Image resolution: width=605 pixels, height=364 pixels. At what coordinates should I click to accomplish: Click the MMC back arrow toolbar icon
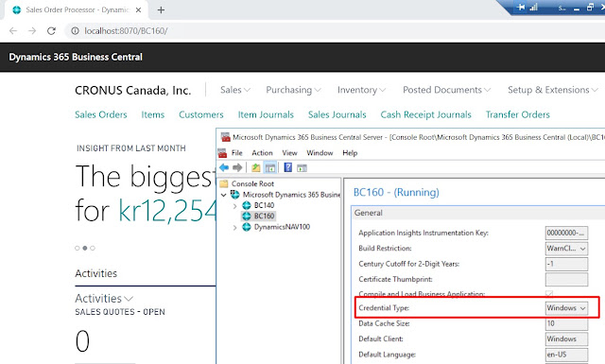(x=224, y=167)
